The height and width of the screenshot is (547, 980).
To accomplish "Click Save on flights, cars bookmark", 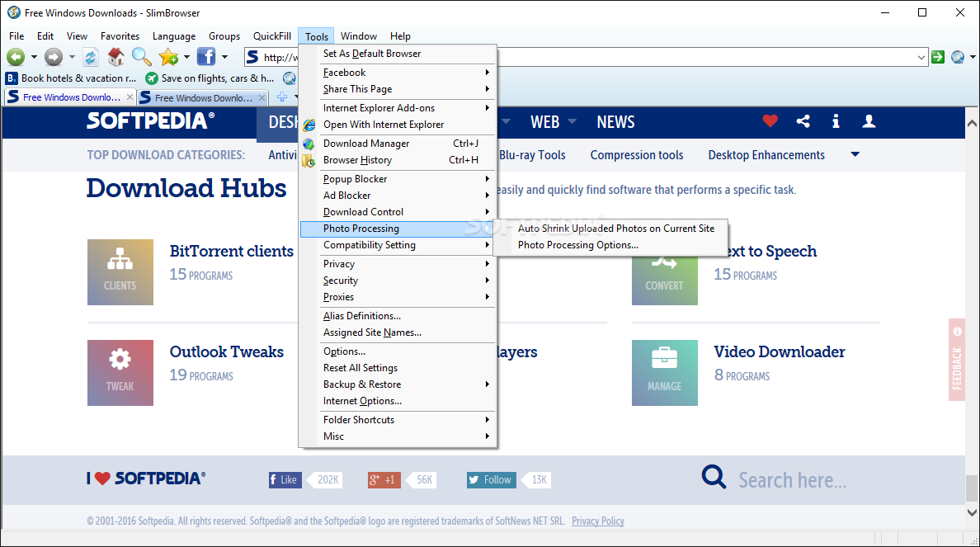I will (x=210, y=78).
